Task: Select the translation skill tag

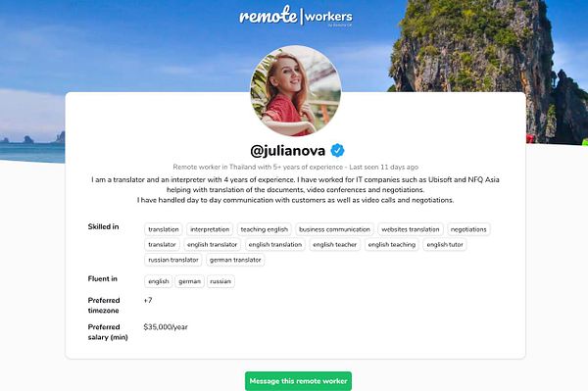Action: 164,229
